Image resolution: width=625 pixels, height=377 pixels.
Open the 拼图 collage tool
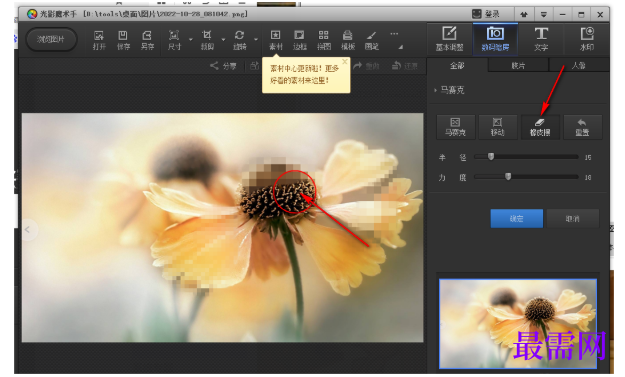pos(324,40)
